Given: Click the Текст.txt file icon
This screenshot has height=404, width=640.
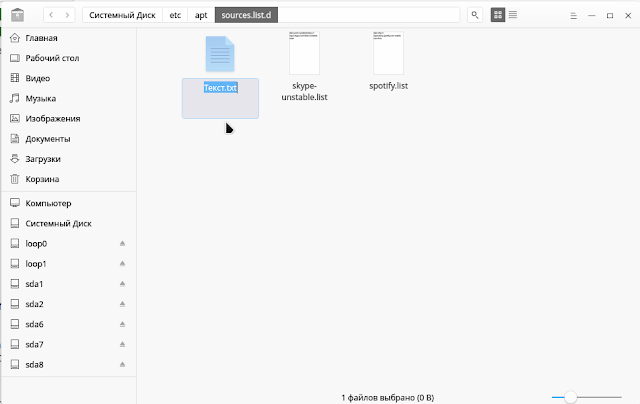Looking at the screenshot, I should (x=220, y=54).
